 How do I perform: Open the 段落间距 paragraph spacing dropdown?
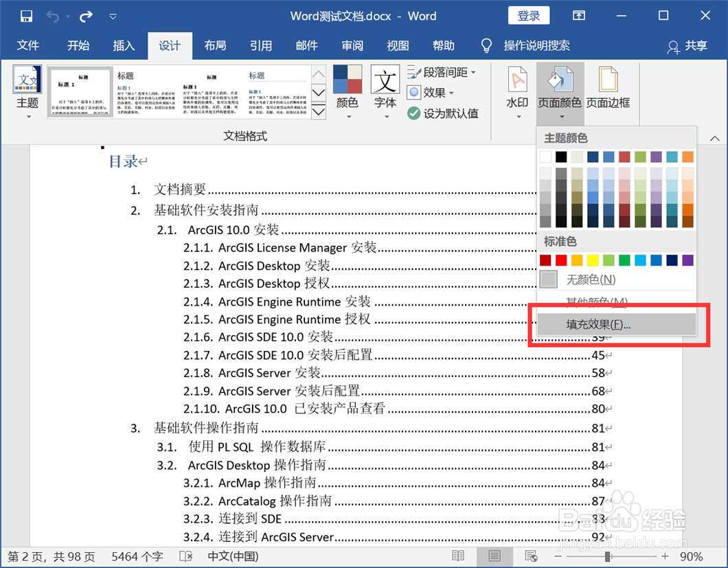(442, 72)
